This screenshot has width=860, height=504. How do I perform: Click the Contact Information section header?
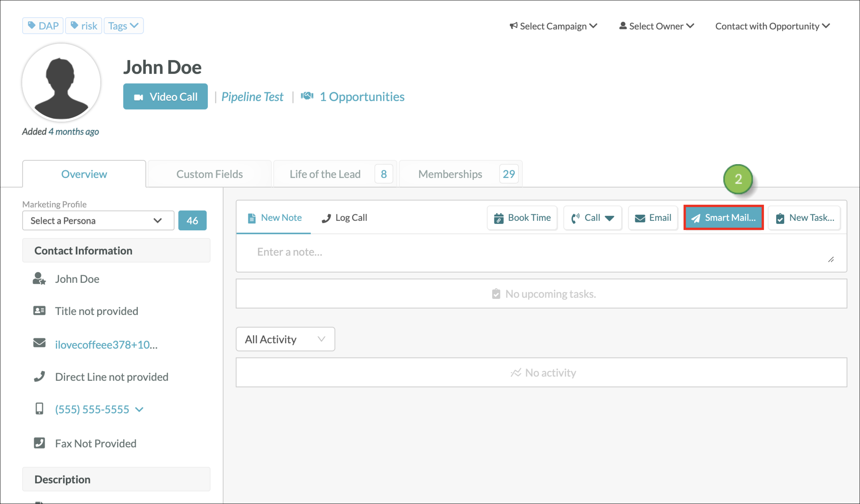pos(116,250)
